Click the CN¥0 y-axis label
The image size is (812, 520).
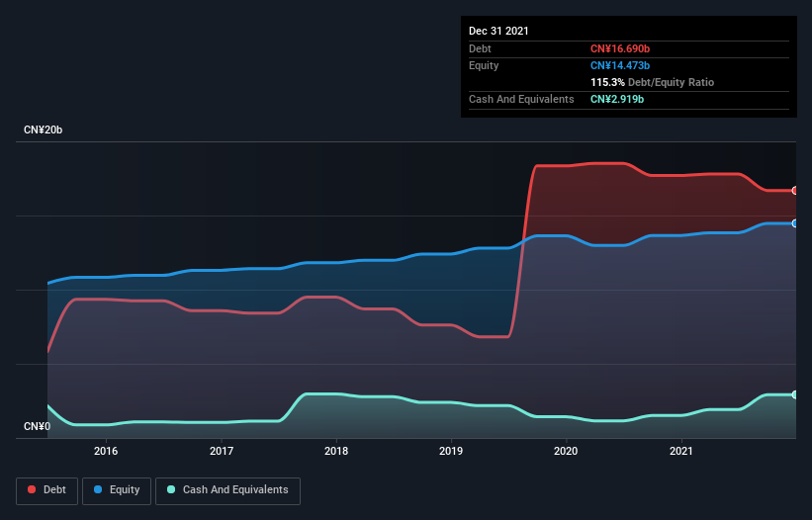click(38, 426)
